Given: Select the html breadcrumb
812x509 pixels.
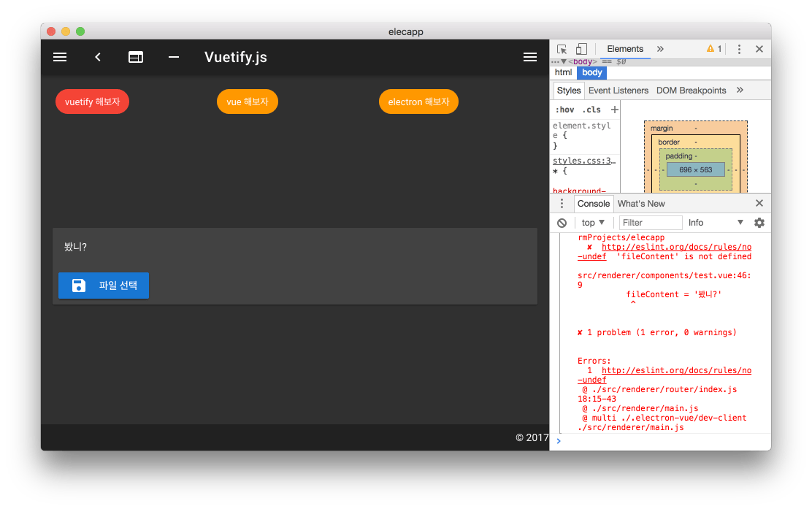Looking at the screenshot, I should pyautogui.click(x=564, y=72).
